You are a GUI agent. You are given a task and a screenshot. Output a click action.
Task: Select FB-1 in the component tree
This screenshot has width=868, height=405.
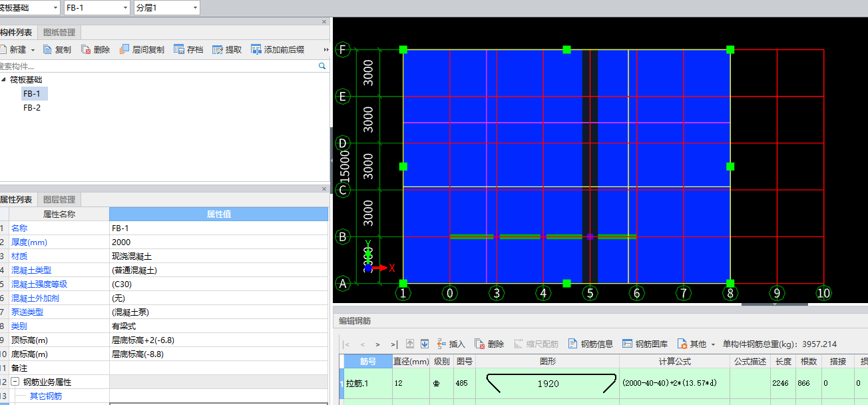pos(32,93)
